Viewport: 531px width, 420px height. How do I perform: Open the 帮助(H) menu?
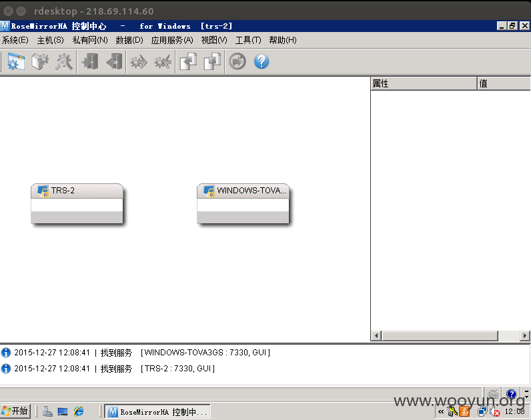point(283,40)
